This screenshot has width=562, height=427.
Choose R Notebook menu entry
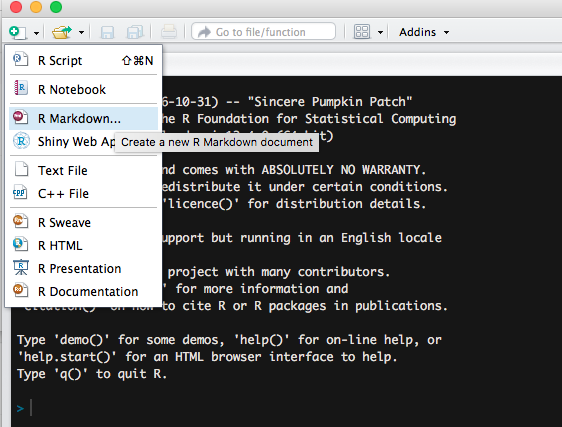coord(83,89)
